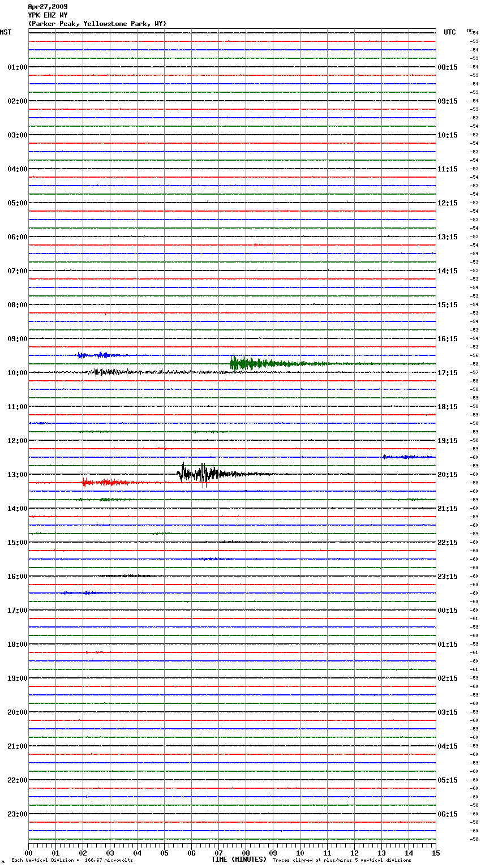Select the 02:00 MST row label
Viewport: 481px width, 868px height.
18,101
